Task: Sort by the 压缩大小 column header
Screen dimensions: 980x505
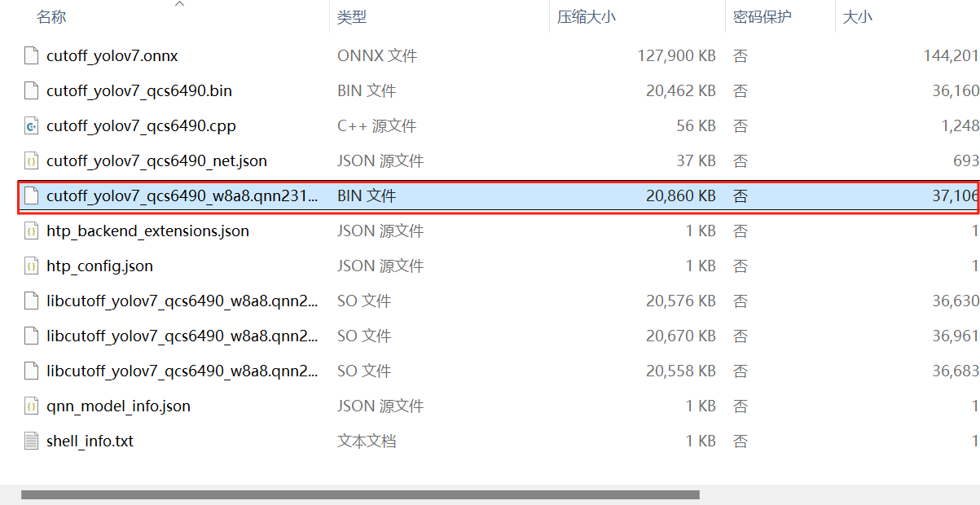Action: (587, 17)
